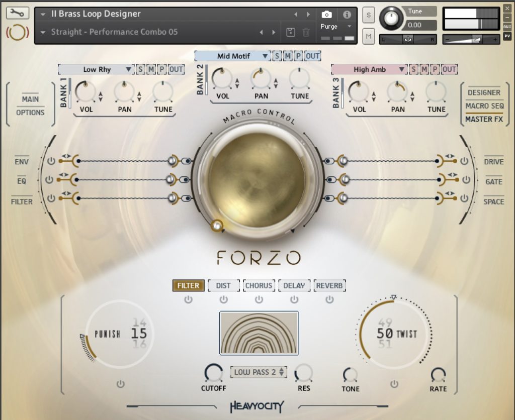Click the CUTOFF knob
This screenshot has width=515, height=420.
pos(213,373)
